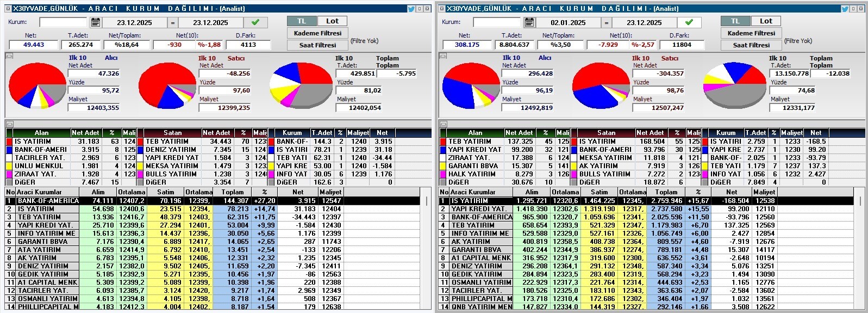Sort by the Alim column header in the left window
Screen dimensions: 868x313
[x=98, y=192]
